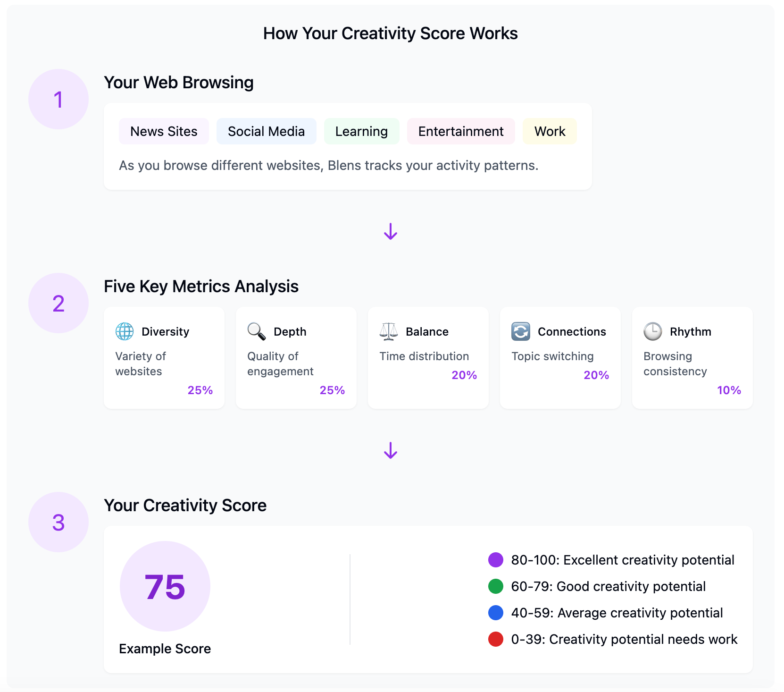Click the Example Score circle showing 75
The height and width of the screenshot is (692, 784).
(164, 586)
